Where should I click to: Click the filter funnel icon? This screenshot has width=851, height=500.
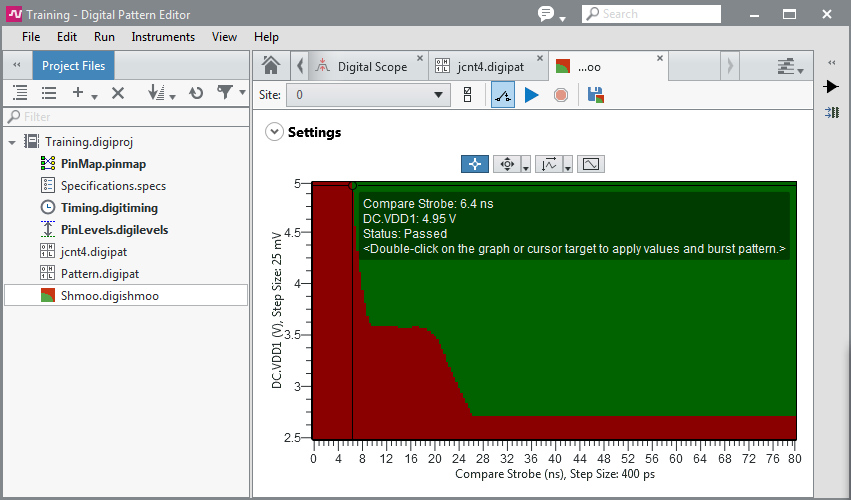point(225,92)
